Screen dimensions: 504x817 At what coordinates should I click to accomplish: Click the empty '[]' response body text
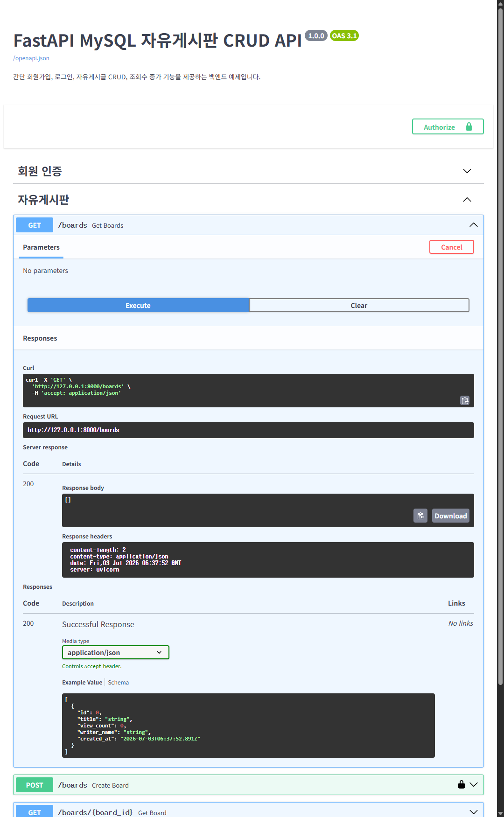(68, 500)
